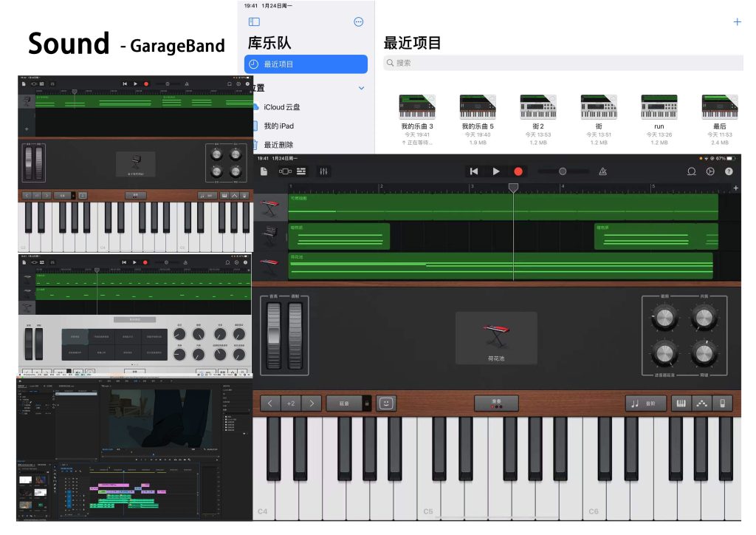Select the first green region on the second track
The width and height of the screenshot is (756, 535).
pyautogui.click(x=339, y=236)
